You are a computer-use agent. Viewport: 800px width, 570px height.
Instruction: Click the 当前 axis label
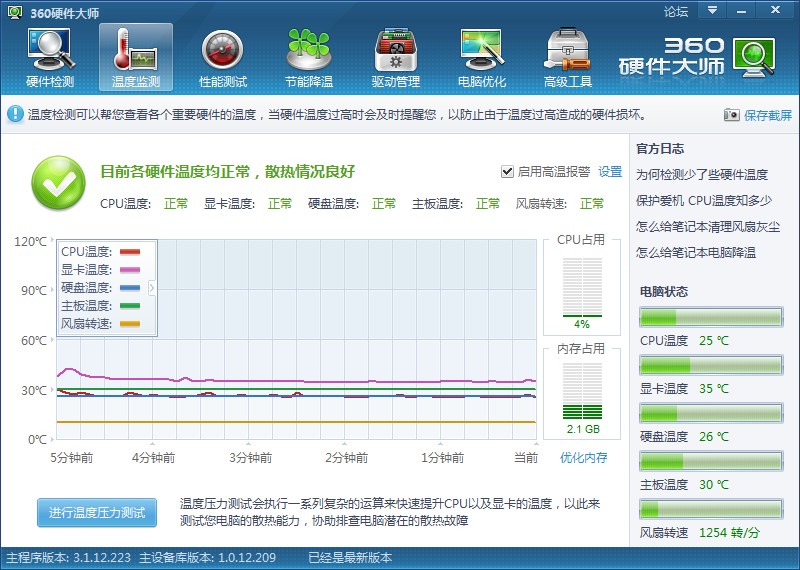coord(526,457)
